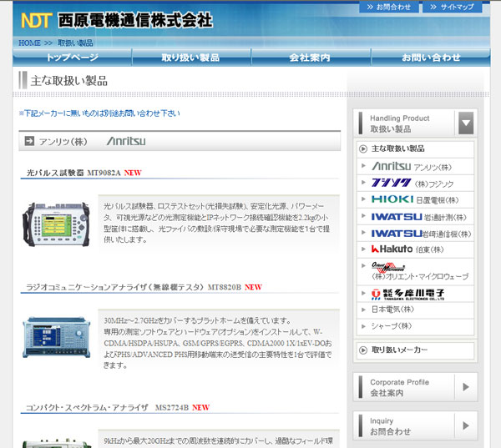Click the triangle bullet beside HIOKI
Viewport: 501px width, 448px height.
pos(363,199)
